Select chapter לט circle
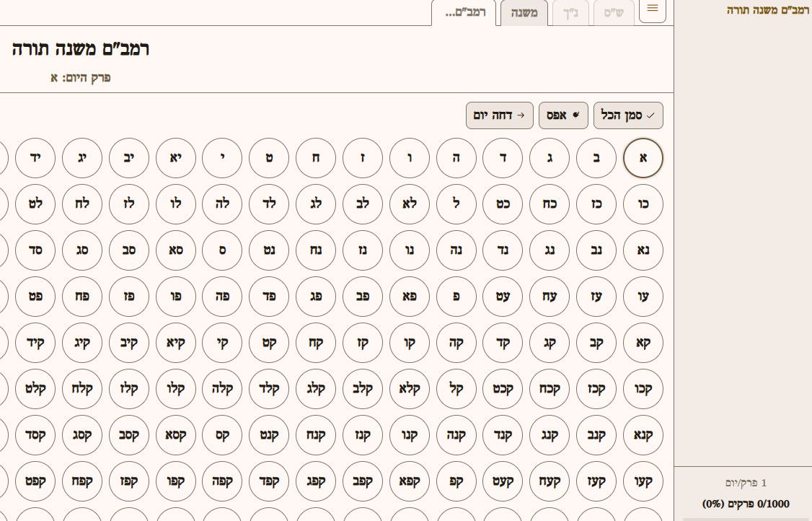 pos(35,203)
